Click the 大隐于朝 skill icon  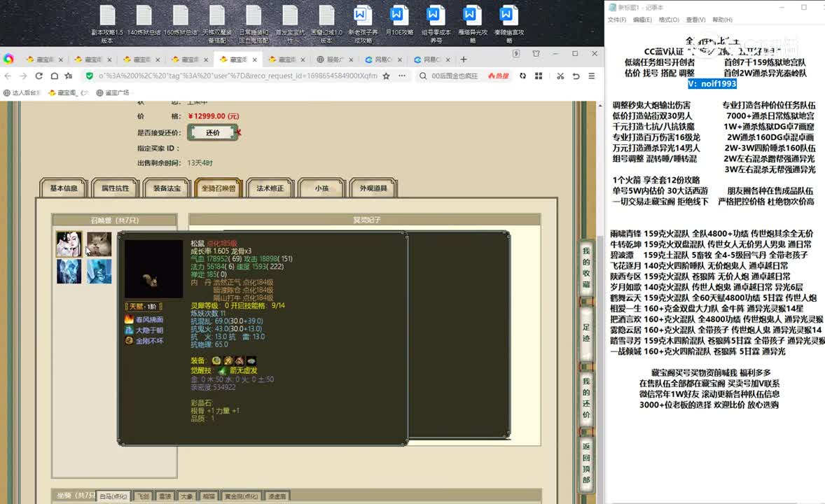click(x=129, y=330)
